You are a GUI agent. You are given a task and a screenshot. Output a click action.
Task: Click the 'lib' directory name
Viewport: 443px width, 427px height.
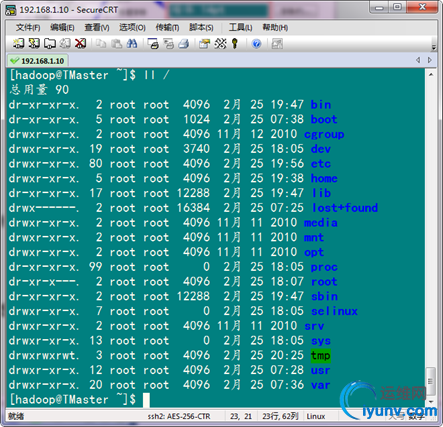[x=321, y=193]
